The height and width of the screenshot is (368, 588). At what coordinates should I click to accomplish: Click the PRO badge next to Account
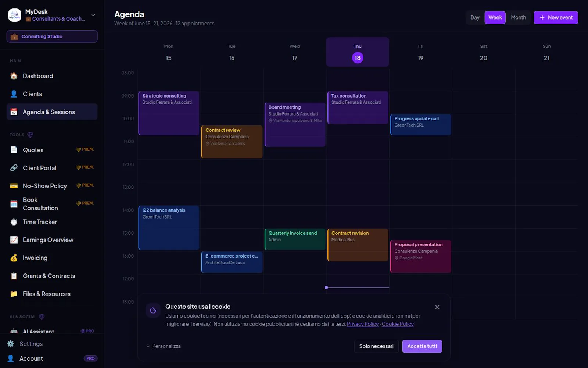point(90,358)
